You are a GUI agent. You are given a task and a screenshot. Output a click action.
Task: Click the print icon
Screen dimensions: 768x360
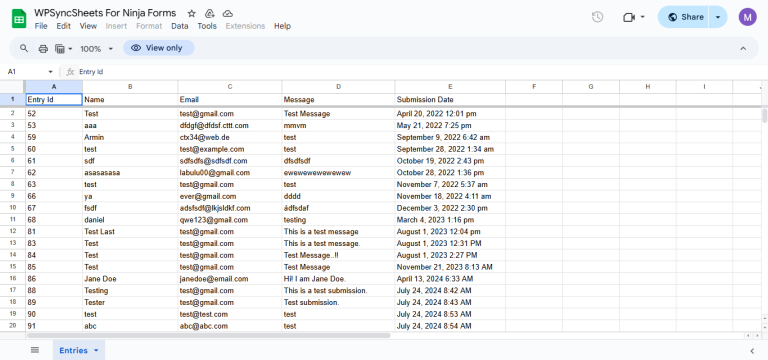pos(43,48)
